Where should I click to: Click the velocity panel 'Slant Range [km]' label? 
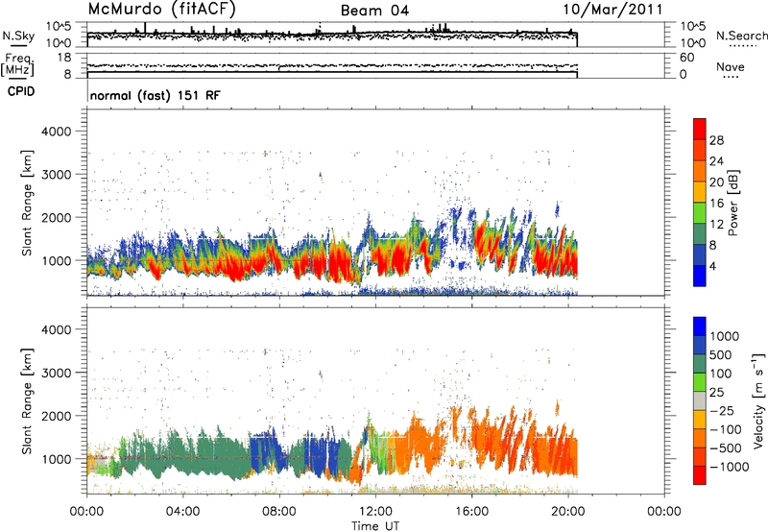click(28, 400)
